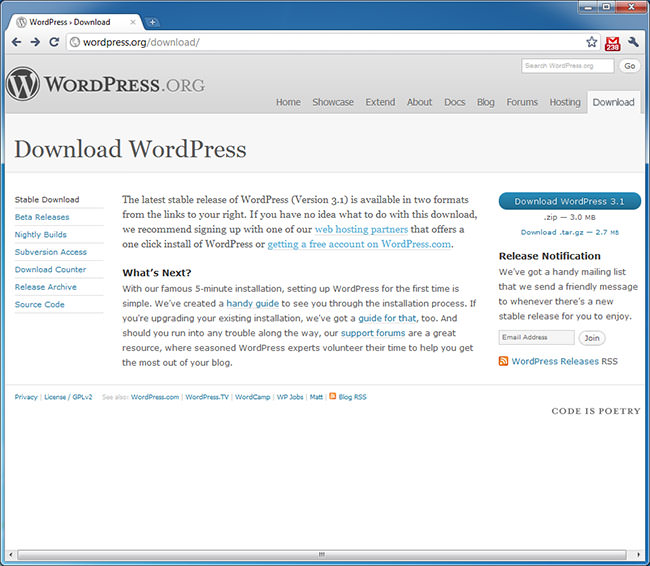Open the Showcase nav item
Screen dimensions: 650x566
pyautogui.click(x=333, y=102)
